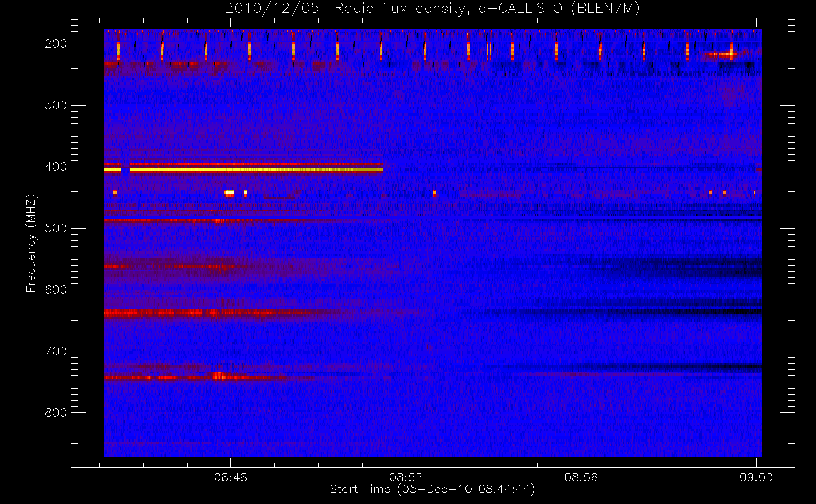816x504 pixels.
Task: Click the 400 frequency tick label
Action: pos(55,167)
